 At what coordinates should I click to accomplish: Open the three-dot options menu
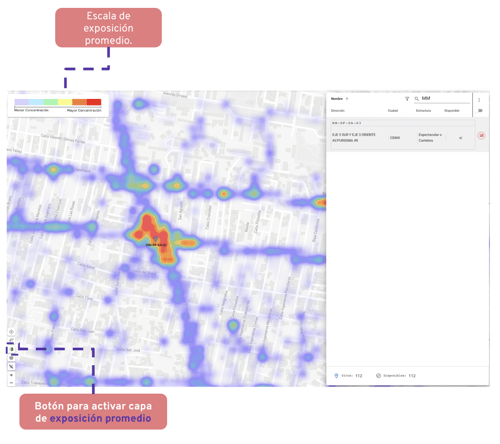(x=479, y=100)
